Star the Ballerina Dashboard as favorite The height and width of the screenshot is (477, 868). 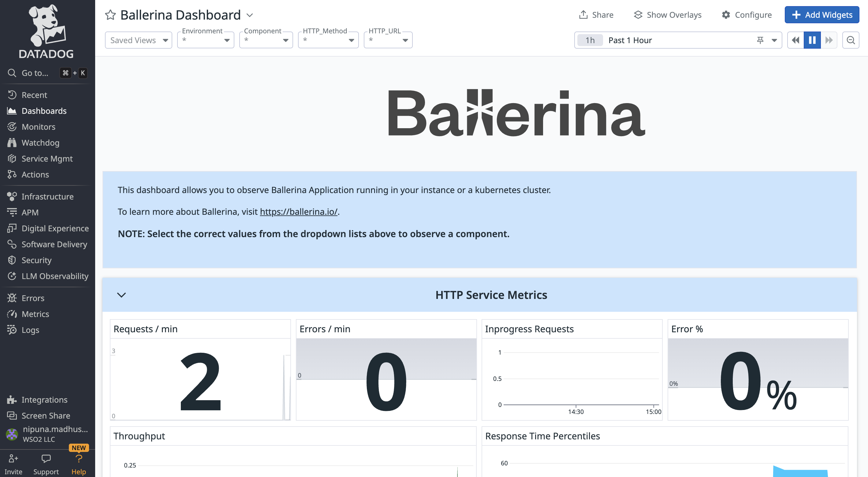(x=110, y=15)
